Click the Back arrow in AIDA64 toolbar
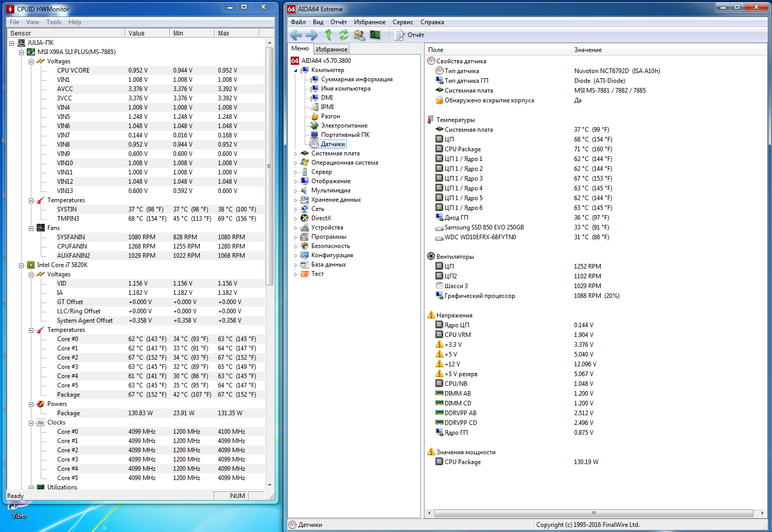The image size is (772, 532). click(296, 35)
